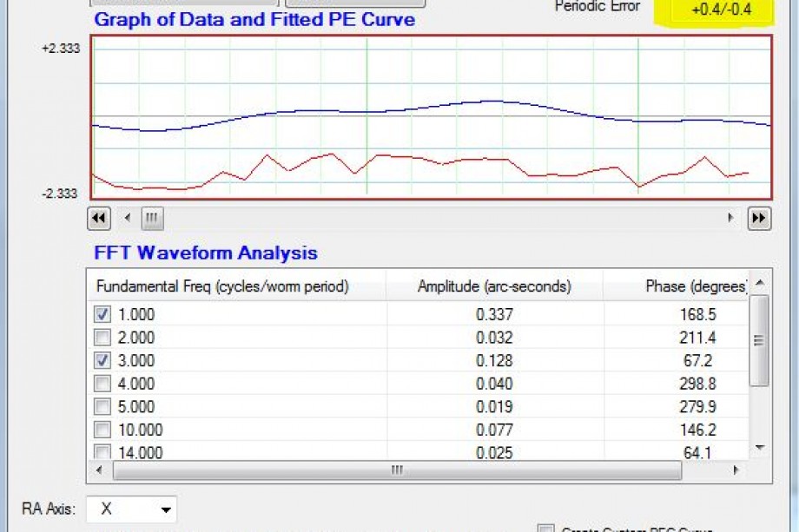Jump to start with double-left arrow button
Viewport: 799px width, 532px height.
(99, 219)
